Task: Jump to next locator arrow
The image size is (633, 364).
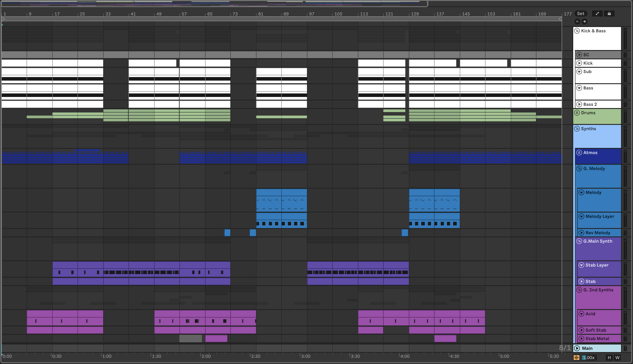Action: click(x=584, y=21)
